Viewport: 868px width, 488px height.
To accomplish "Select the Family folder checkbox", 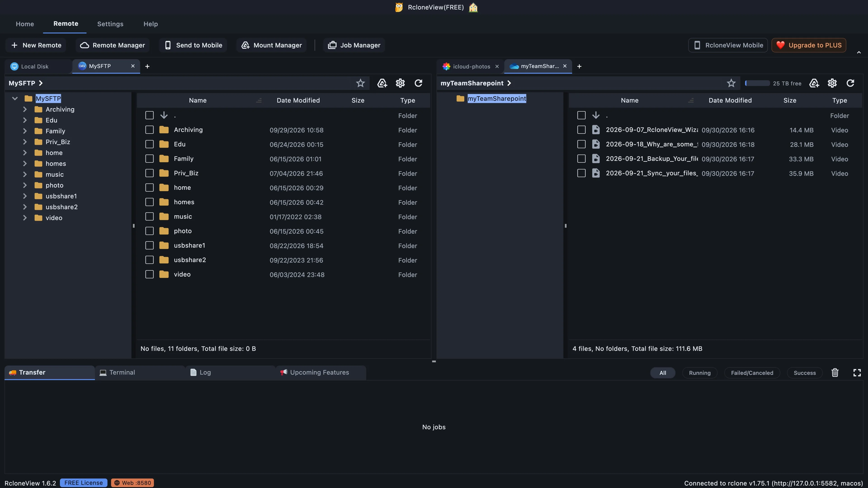I will coord(149,159).
